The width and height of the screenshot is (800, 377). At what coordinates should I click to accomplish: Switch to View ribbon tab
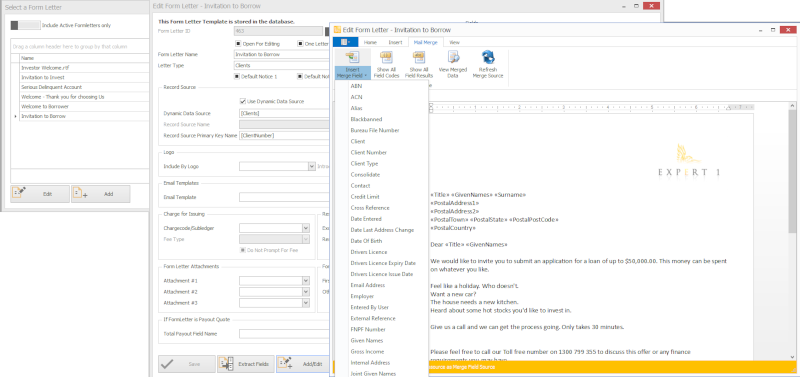(x=454, y=42)
